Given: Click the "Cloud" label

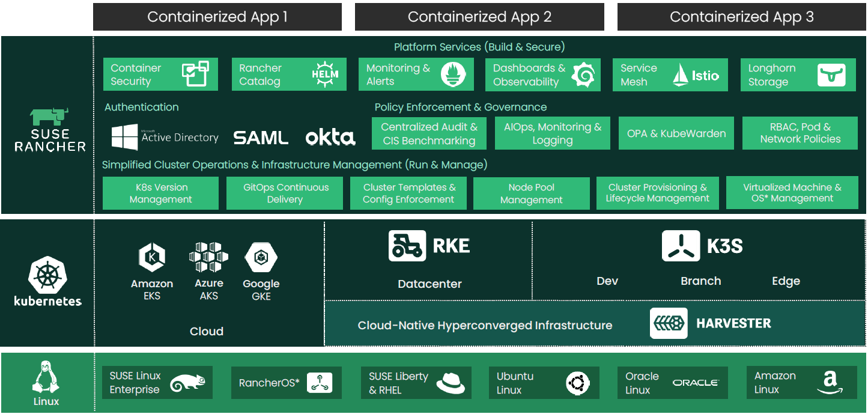Looking at the screenshot, I should 207,331.
